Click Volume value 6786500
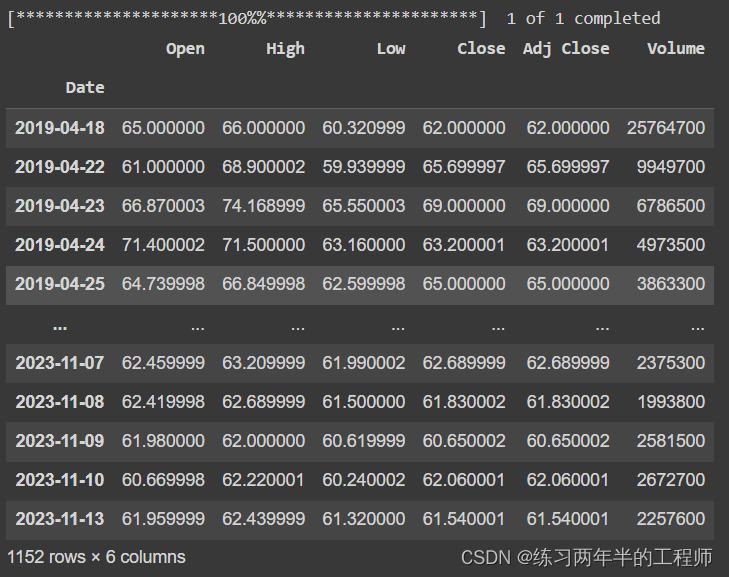Image resolution: width=729 pixels, height=577 pixels. (671, 206)
